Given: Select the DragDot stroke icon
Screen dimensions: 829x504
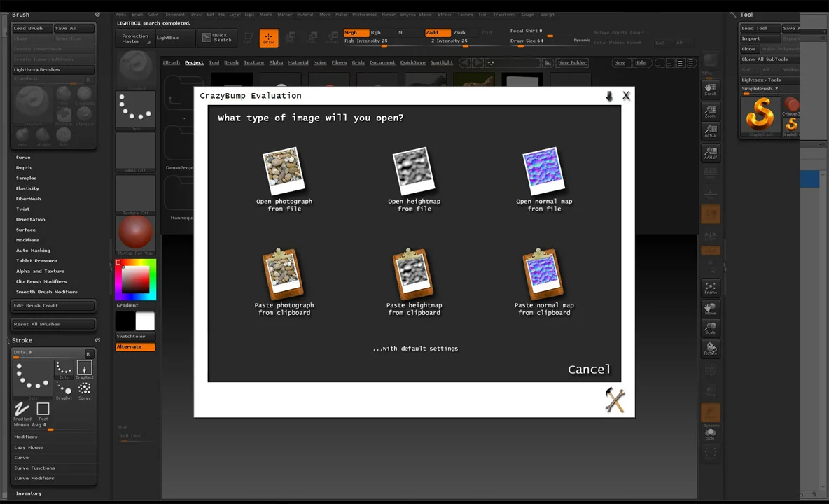Looking at the screenshot, I should (x=64, y=391).
